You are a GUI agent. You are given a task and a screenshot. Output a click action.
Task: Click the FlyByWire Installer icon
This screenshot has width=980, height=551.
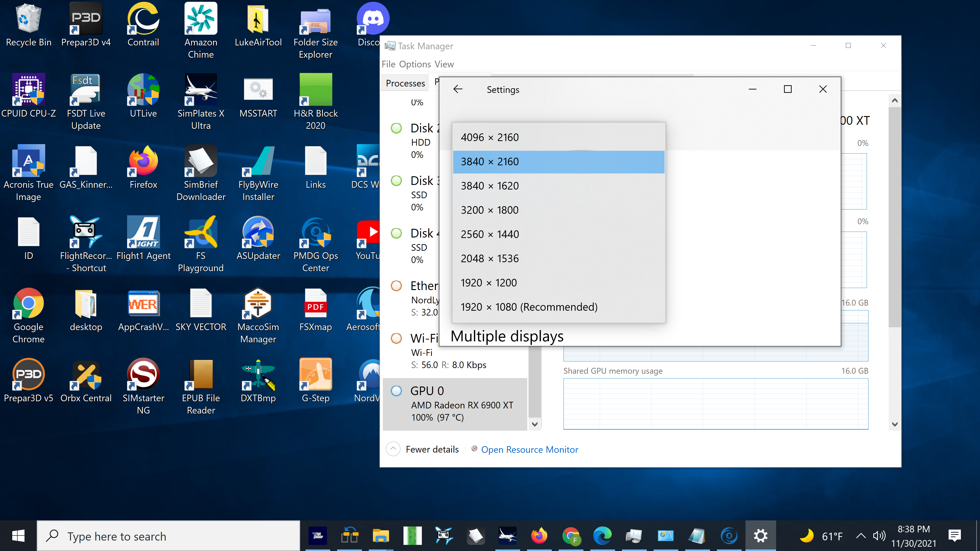[258, 173]
